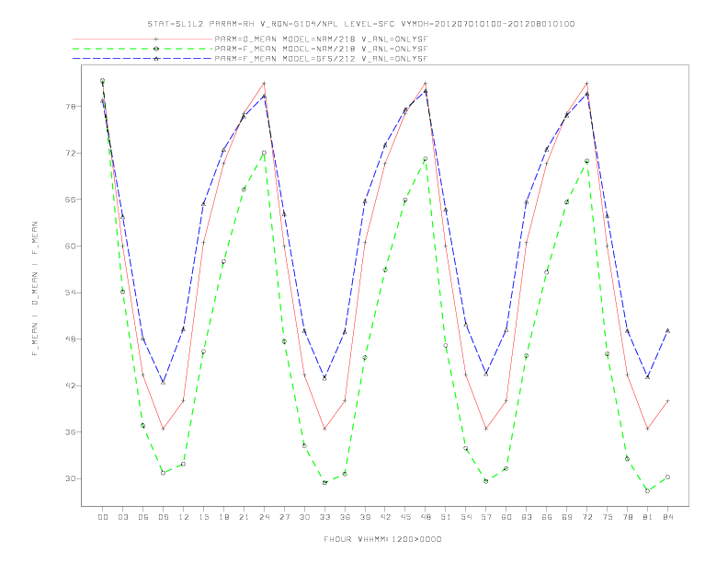Click y-axis tick label 54
The image size is (728, 563).
pyautogui.click(x=70, y=293)
